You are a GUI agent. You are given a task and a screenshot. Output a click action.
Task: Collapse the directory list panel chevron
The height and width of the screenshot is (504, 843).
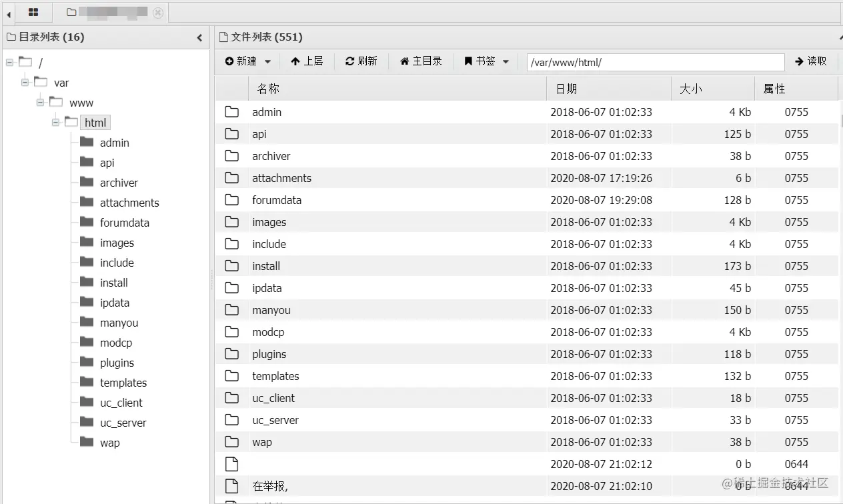pyautogui.click(x=199, y=37)
